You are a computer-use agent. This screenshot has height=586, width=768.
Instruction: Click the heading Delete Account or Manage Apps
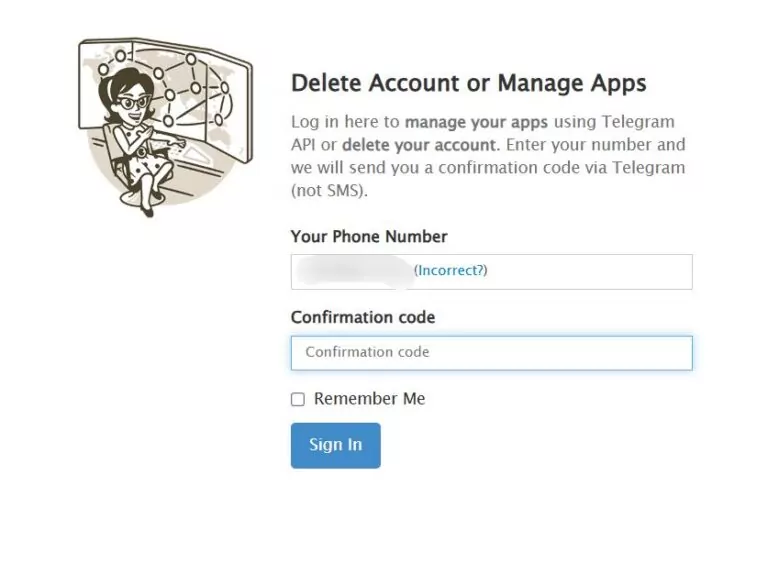click(x=468, y=83)
